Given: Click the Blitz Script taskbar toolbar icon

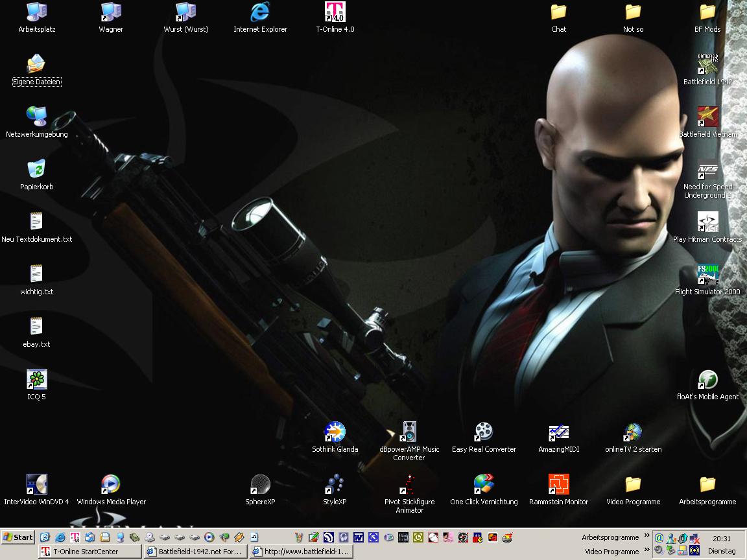Looking at the screenshot, I should (403, 537).
